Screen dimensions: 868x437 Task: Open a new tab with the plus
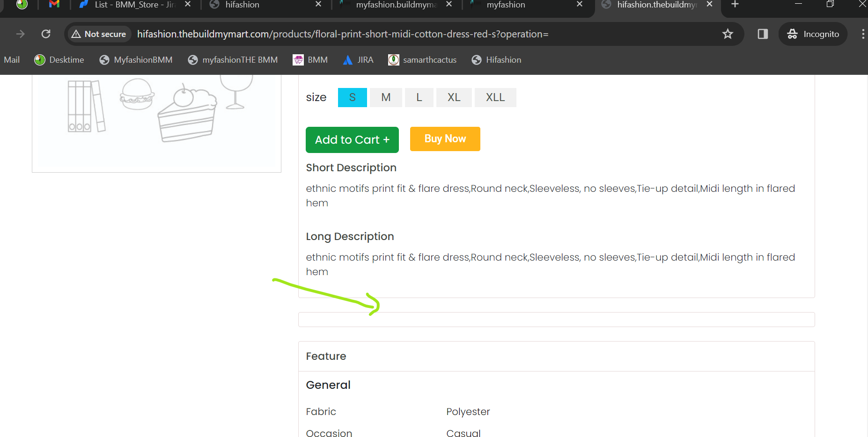735,5
